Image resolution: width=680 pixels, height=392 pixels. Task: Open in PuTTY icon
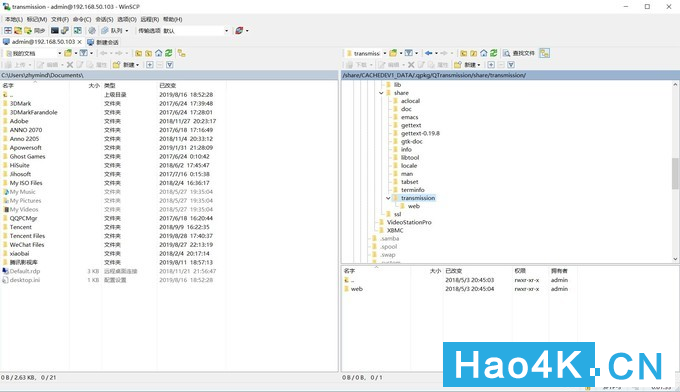65,30
